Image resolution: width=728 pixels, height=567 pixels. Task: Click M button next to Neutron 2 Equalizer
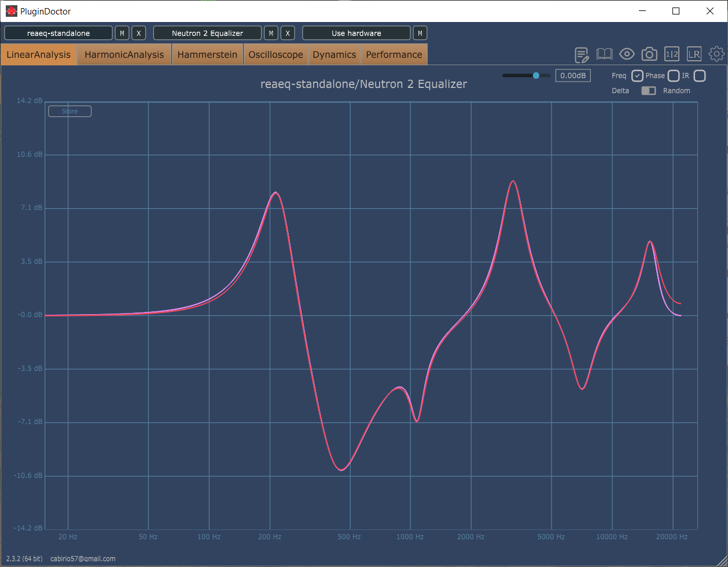pyautogui.click(x=271, y=33)
